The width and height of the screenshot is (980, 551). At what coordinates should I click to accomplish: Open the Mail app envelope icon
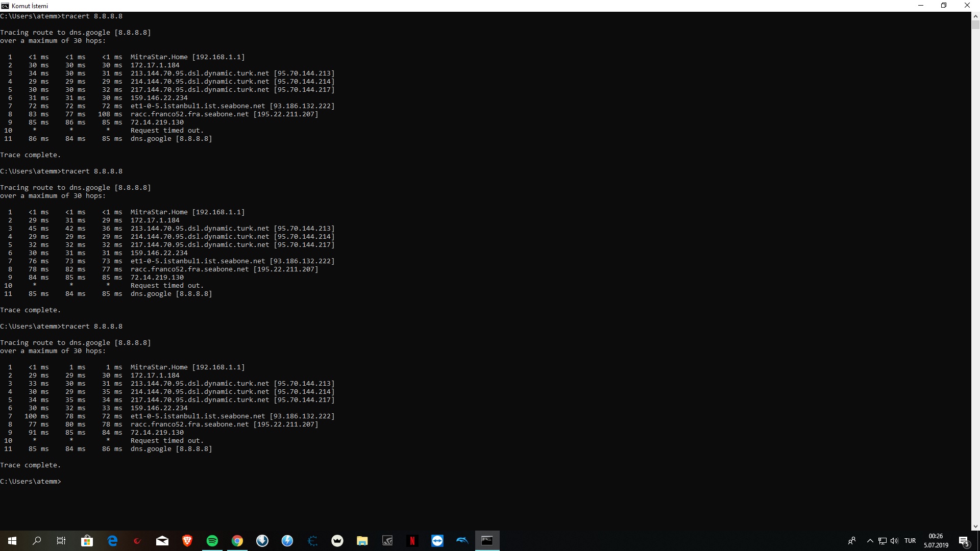pyautogui.click(x=162, y=541)
